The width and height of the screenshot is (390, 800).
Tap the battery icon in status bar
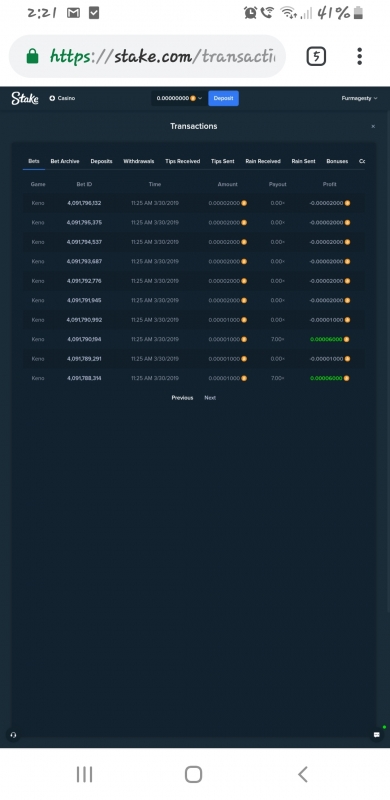358,13
